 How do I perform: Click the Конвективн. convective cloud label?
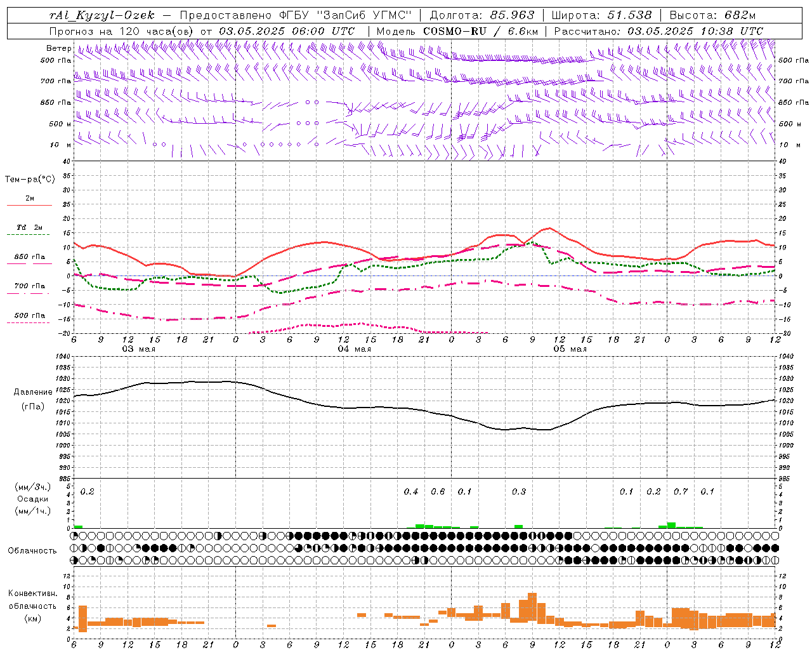tap(32, 594)
